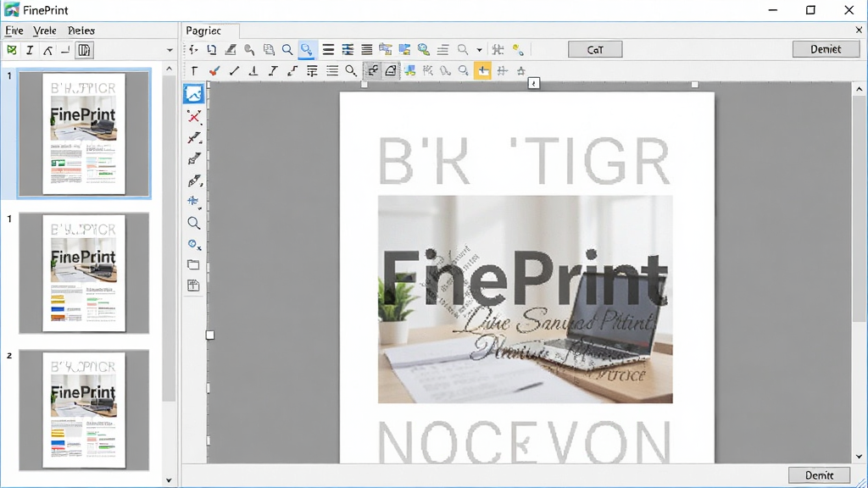Screen dimensions: 868x488
Task: Toggle the highlighted page layout icon in left toolbar
Action: coord(84,50)
